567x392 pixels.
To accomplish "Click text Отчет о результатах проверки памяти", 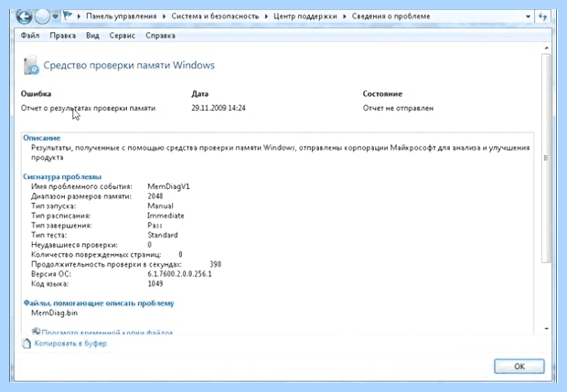I will (88, 108).
